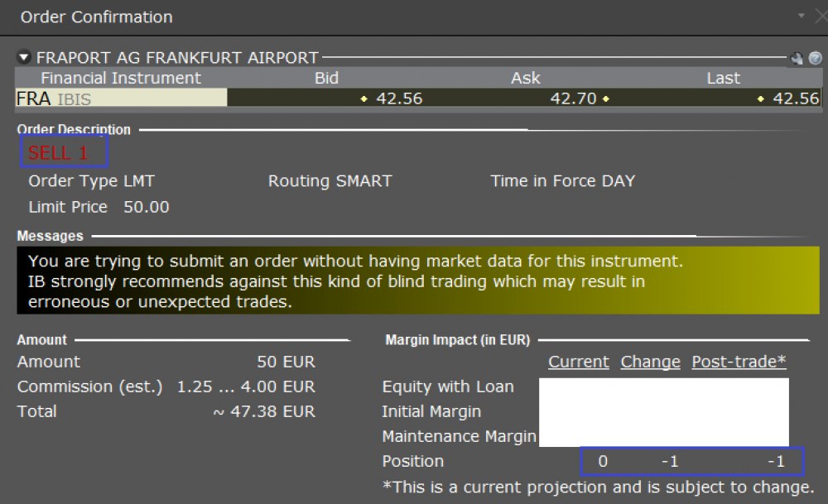Click the Order Type LMT text

point(91,181)
